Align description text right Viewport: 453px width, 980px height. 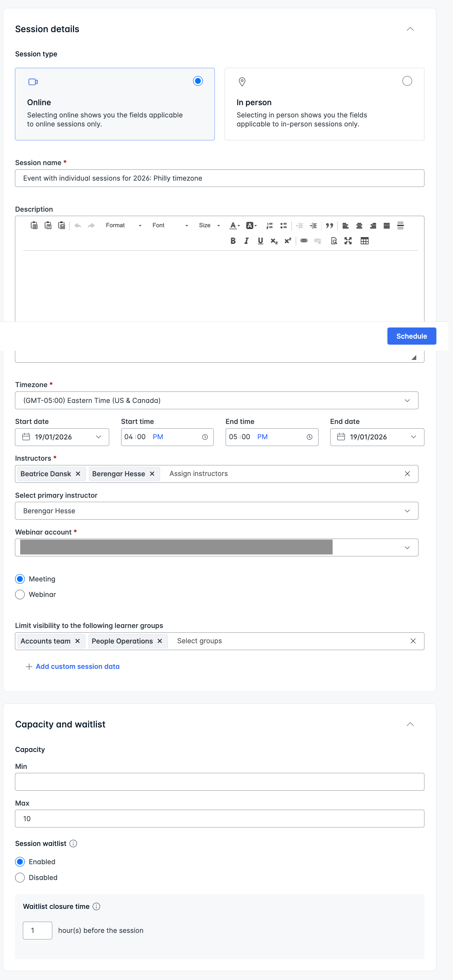click(x=373, y=226)
